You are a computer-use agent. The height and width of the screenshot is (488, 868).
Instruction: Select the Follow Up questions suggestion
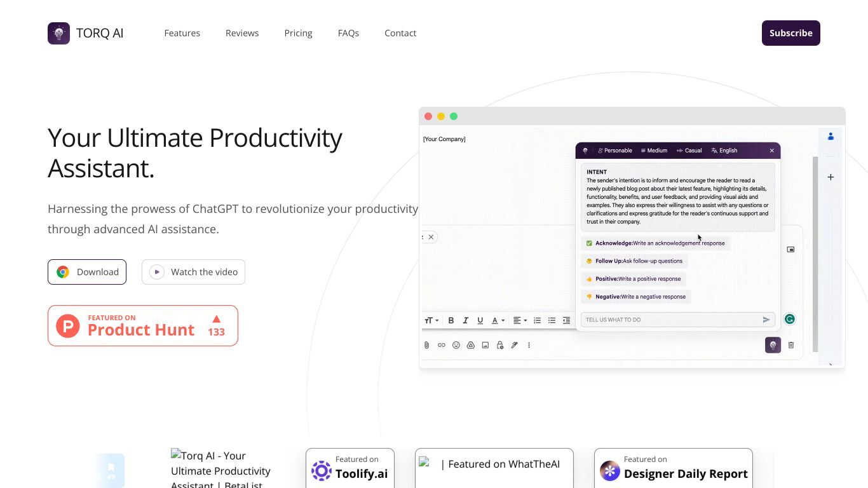click(x=634, y=261)
